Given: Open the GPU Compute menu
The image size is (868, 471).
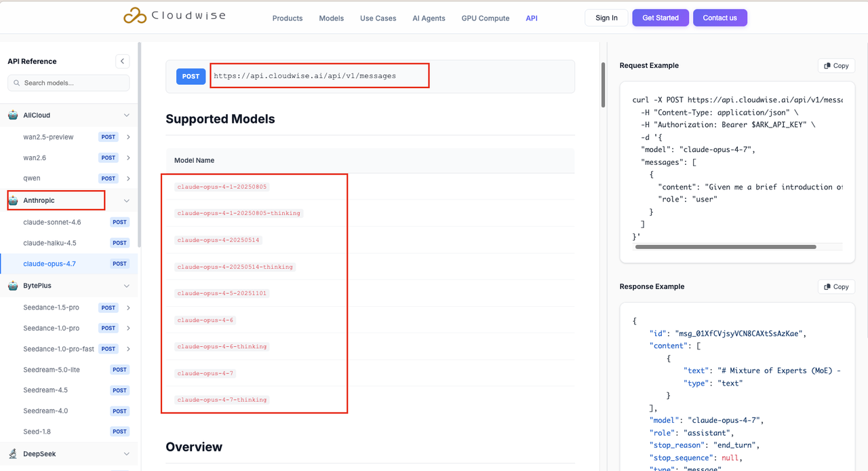Looking at the screenshot, I should click(486, 18).
